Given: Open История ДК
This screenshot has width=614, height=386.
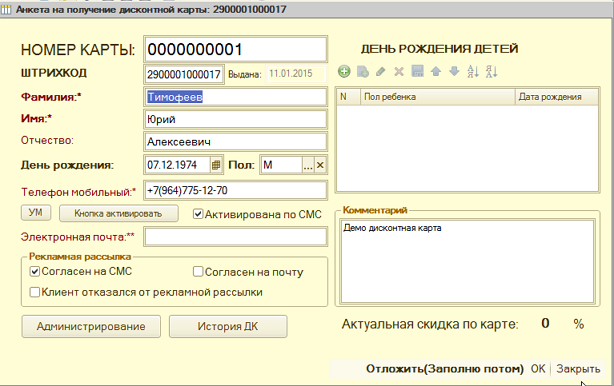Looking at the screenshot, I should tap(228, 326).
